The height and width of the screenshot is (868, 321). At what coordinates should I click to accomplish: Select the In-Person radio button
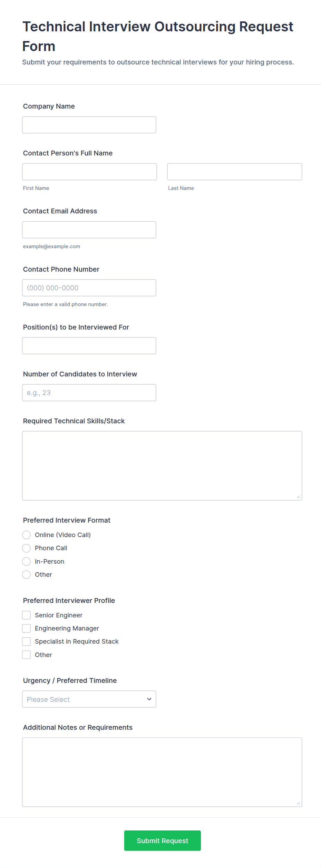pos(27,562)
